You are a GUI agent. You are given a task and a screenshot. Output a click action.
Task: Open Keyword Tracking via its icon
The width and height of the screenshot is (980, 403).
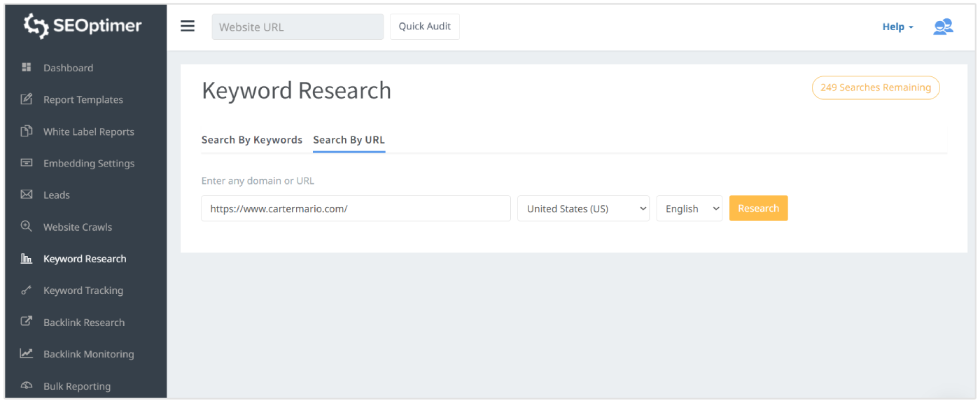coord(25,290)
